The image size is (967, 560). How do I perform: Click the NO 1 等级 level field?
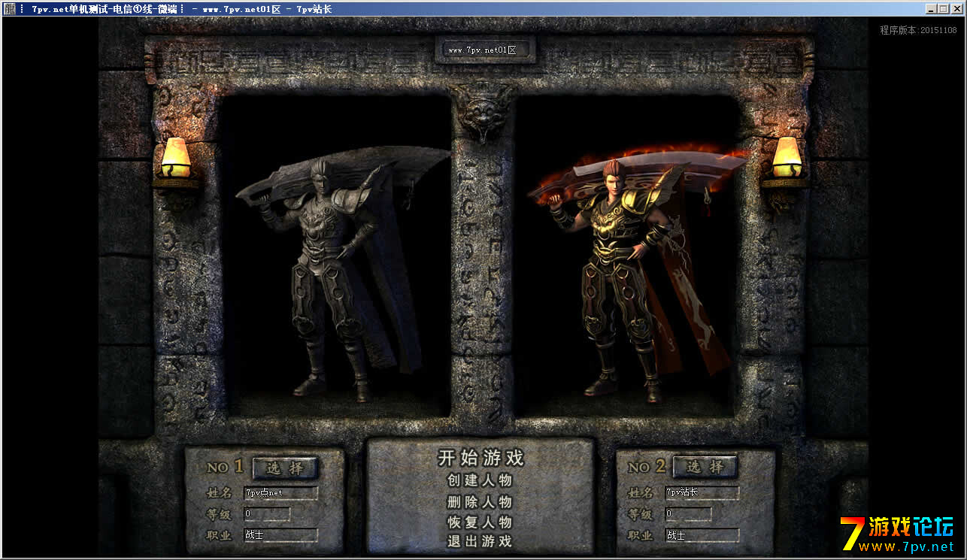(267, 514)
